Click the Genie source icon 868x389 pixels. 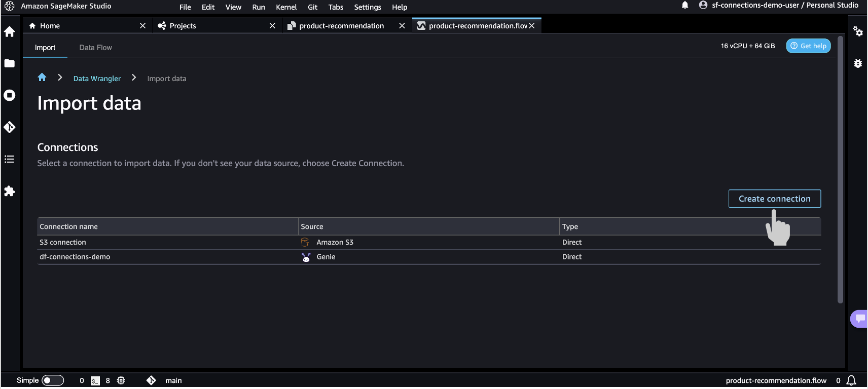click(x=306, y=257)
